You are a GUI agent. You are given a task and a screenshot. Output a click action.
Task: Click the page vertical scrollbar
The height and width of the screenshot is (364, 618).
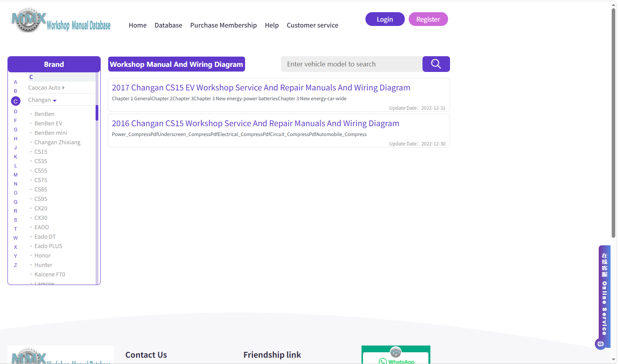pyautogui.click(x=614, y=123)
